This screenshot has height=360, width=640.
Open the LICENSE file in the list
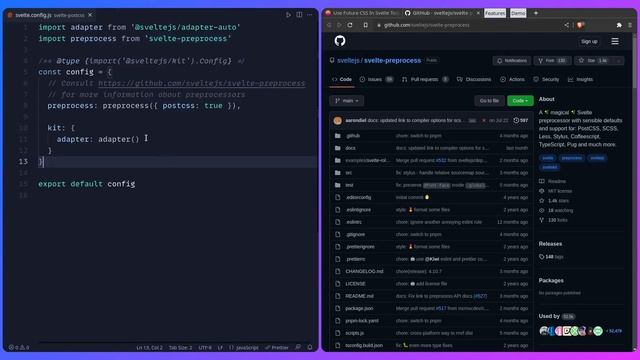click(355, 284)
